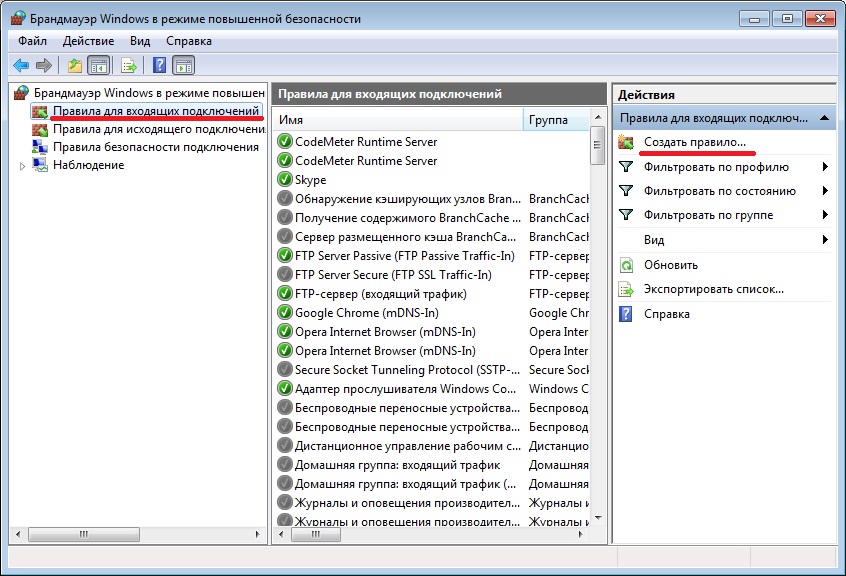Toggle the console tree pane toolbar icon

(x=99, y=66)
